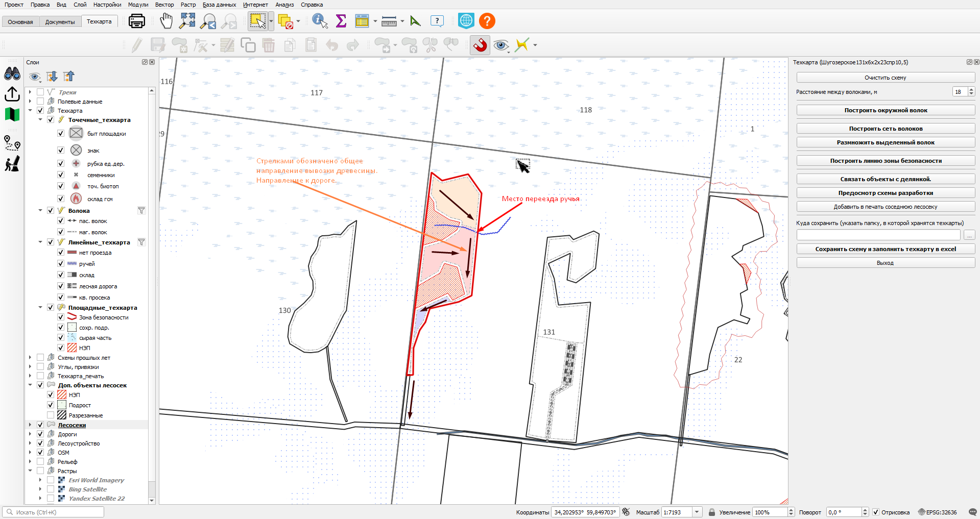
Task: Open the Identify features info tool
Action: click(x=320, y=21)
